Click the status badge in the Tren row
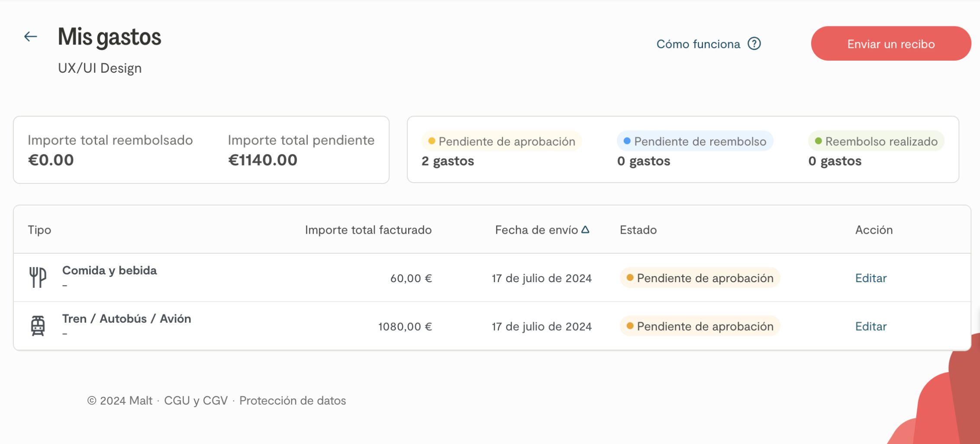This screenshot has height=444, width=980. [x=700, y=326]
